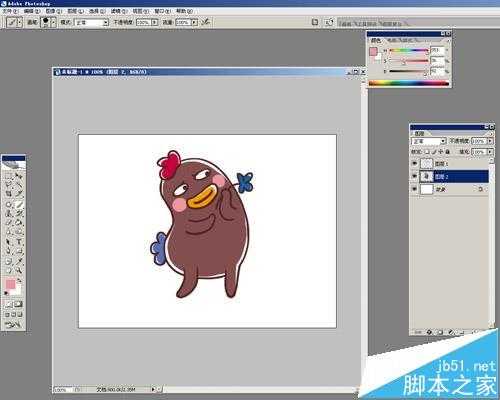Hide layer 图层 2 eye icon
The width and height of the screenshot is (500, 400).
click(414, 176)
